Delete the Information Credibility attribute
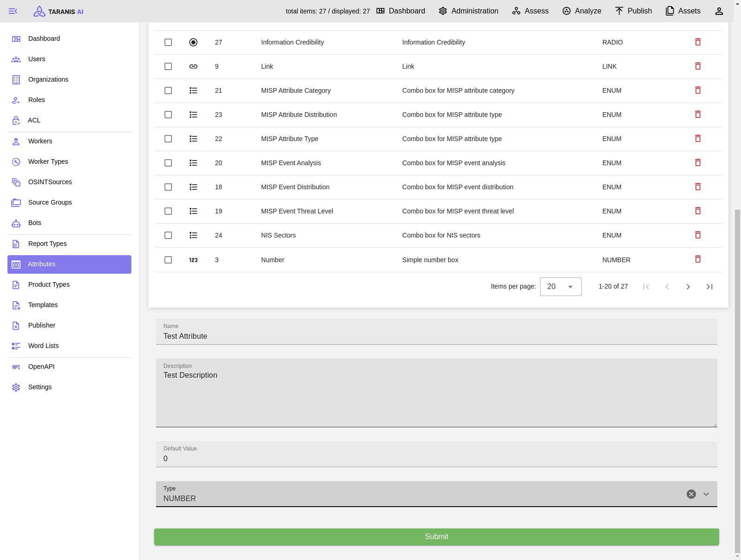Screen dimensions: 741x560 pos(697,42)
